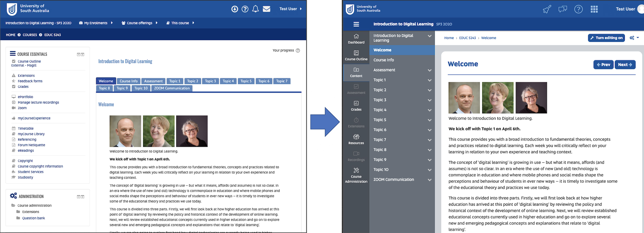This screenshot has width=644, height=233.
Task: Toggle the hamburger menu in new layout
Action: click(356, 24)
